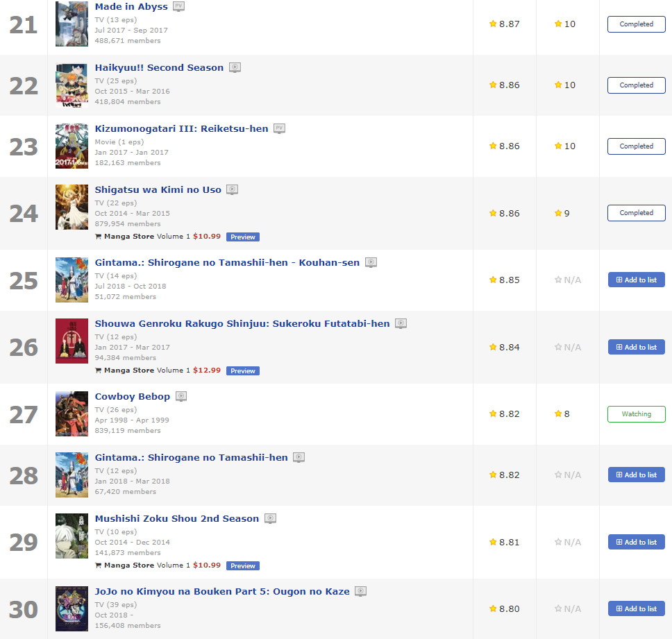This screenshot has width=672, height=639.
Task: Play the video icon beside Shigatsu wa Kimi no Uso
Action: [233, 189]
